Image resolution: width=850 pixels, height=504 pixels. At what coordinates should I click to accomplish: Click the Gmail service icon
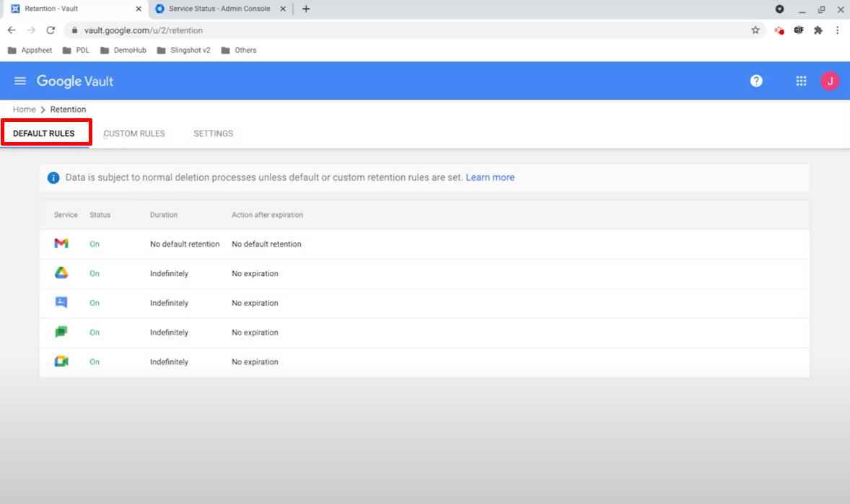(x=61, y=244)
